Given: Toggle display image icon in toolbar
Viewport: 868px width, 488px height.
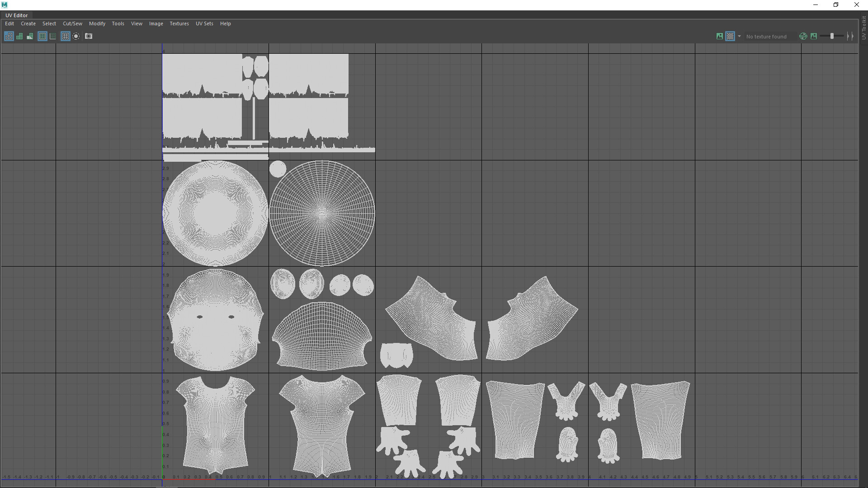Looking at the screenshot, I should tap(720, 36).
